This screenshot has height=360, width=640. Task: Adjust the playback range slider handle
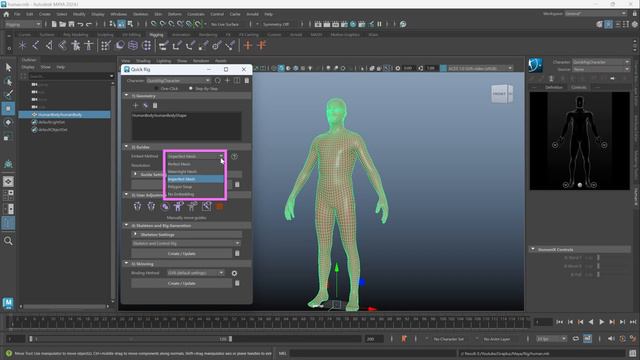[x=230, y=339]
